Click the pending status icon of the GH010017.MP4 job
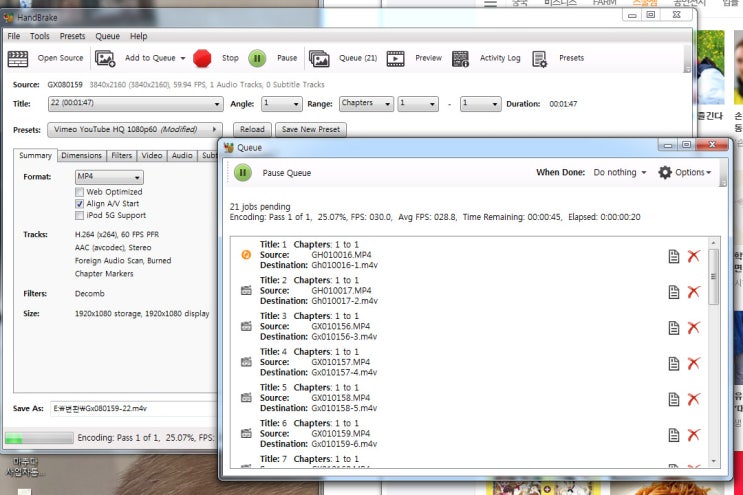The width and height of the screenshot is (743, 495). 246,290
